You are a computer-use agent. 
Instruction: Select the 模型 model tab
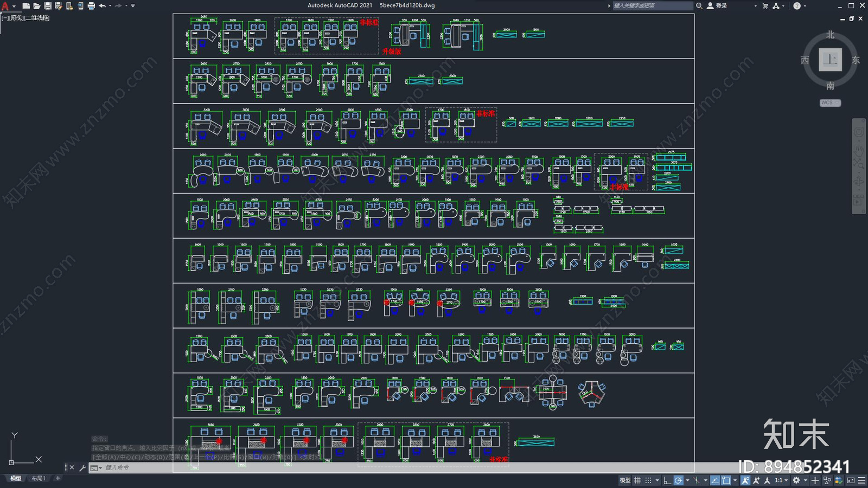16,478
